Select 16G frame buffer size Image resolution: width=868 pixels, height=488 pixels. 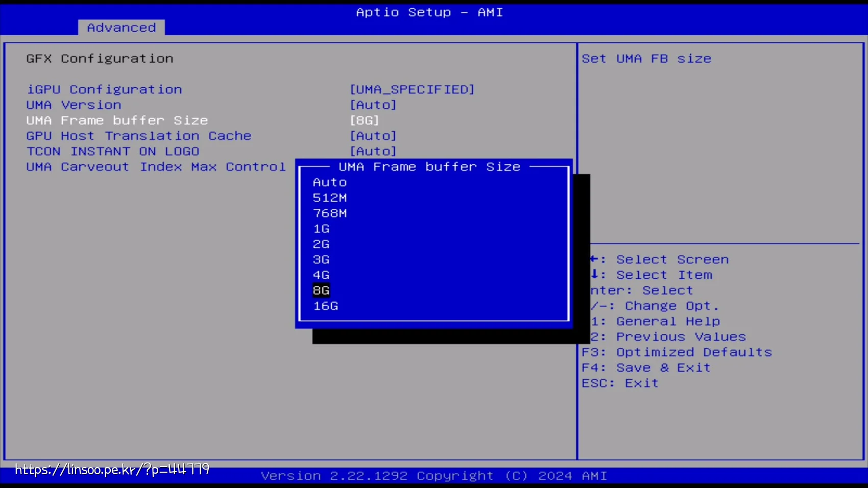tap(326, 306)
